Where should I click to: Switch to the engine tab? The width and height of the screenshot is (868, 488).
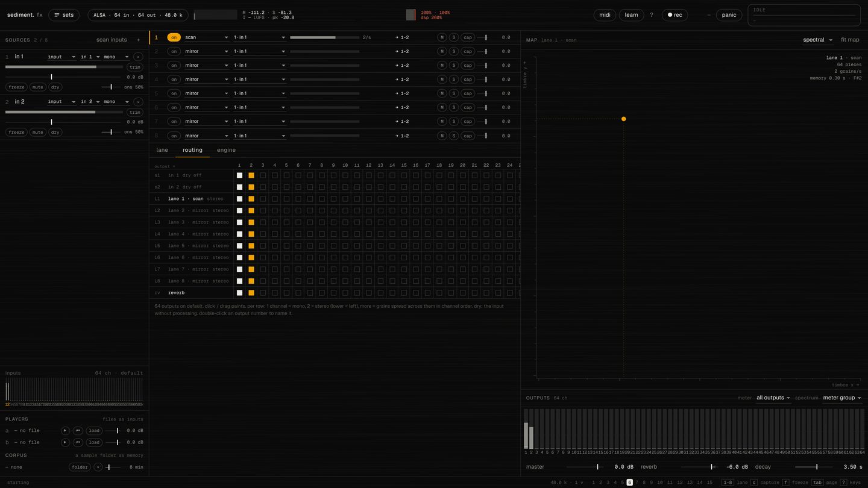click(x=226, y=150)
